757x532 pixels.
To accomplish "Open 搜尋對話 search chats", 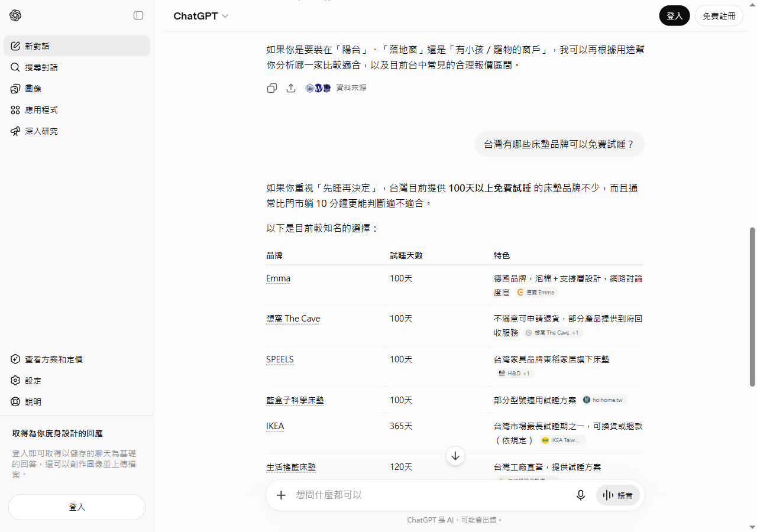I will (x=77, y=67).
